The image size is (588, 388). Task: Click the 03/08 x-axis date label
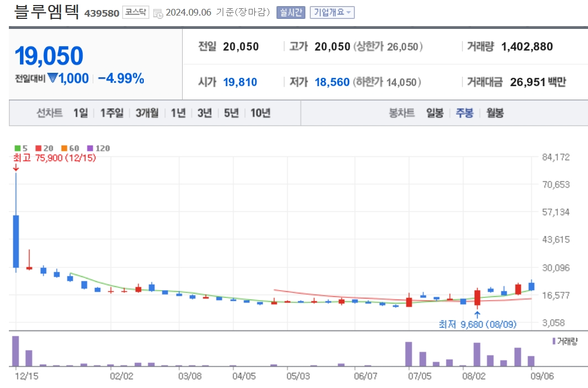190,376
